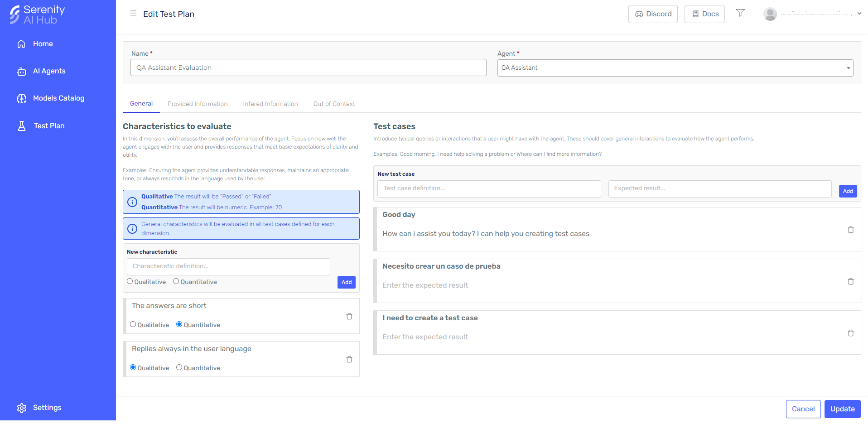
Task: Click Update to save test plan
Action: 843,409
